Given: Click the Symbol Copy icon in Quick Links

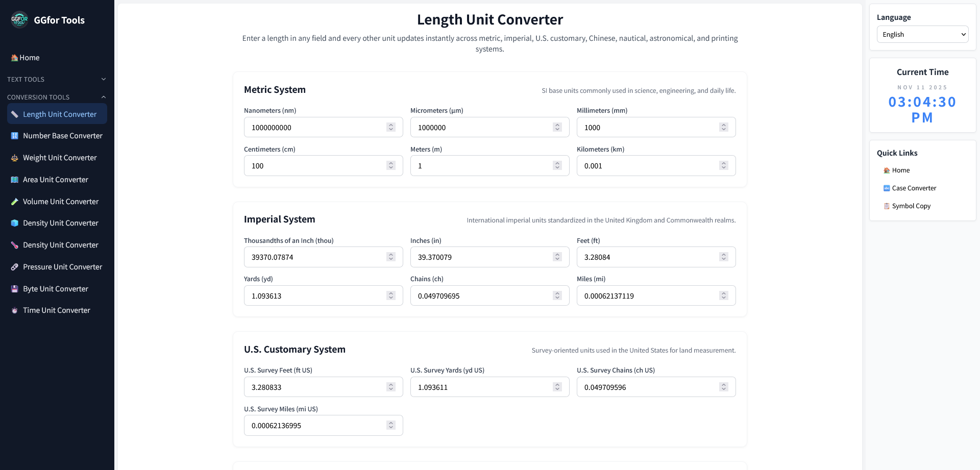Looking at the screenshot, I should [887, 206].
